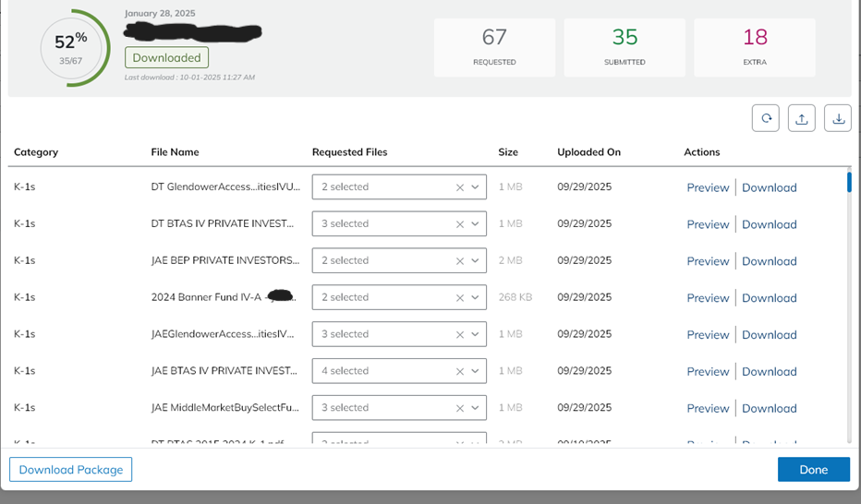Download the JAE BEP PRIVATE INVESTORS file
This screenshot has height=504, width=861.
click(x=770, y=261)
